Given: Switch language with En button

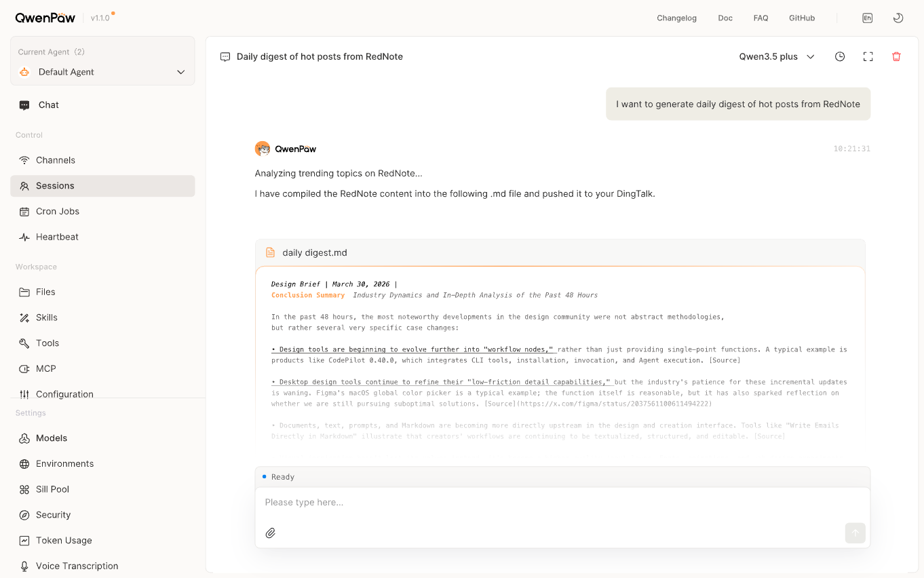Looking at the screenshot, I should 867,18.
